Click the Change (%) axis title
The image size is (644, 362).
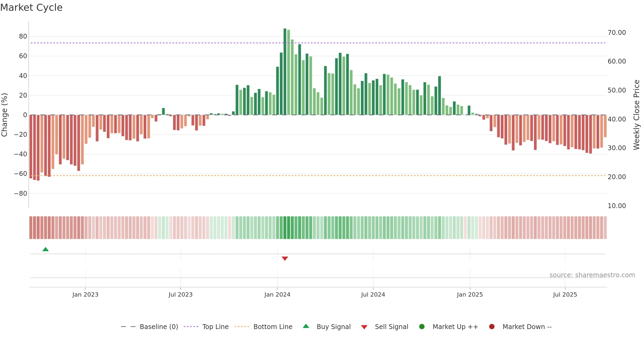pyautogui.click(x=4, y=115)
